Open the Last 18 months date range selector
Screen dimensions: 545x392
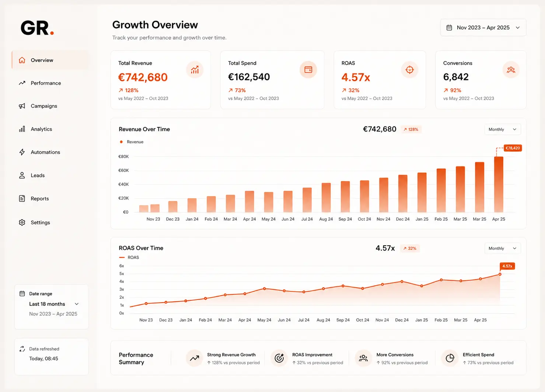click(54, 304)
